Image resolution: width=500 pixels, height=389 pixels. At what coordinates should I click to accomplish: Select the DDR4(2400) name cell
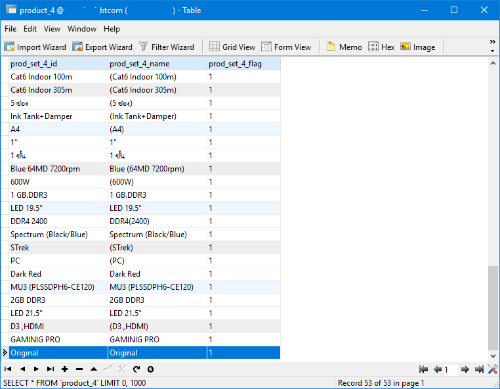157,221
